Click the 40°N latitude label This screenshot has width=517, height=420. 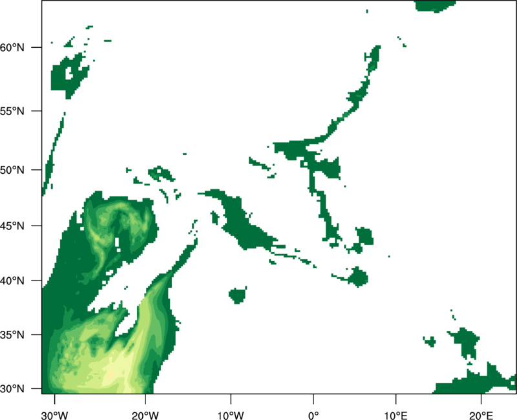click(x=12, y=280)
